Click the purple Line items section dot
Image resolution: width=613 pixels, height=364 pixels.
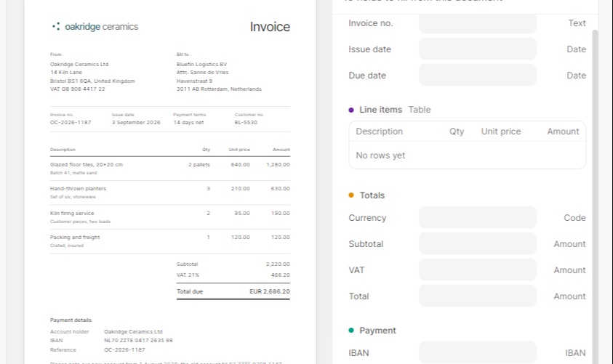coord(351,110)
